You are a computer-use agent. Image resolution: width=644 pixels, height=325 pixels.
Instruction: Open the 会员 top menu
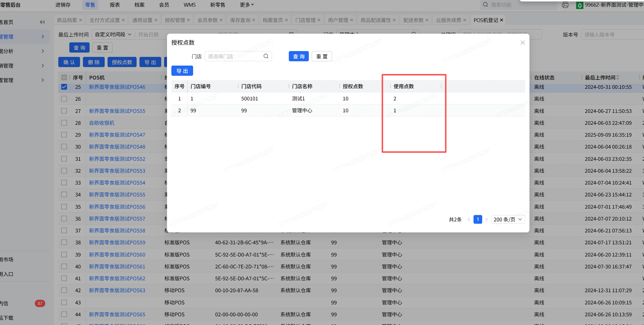click(164, 5)
